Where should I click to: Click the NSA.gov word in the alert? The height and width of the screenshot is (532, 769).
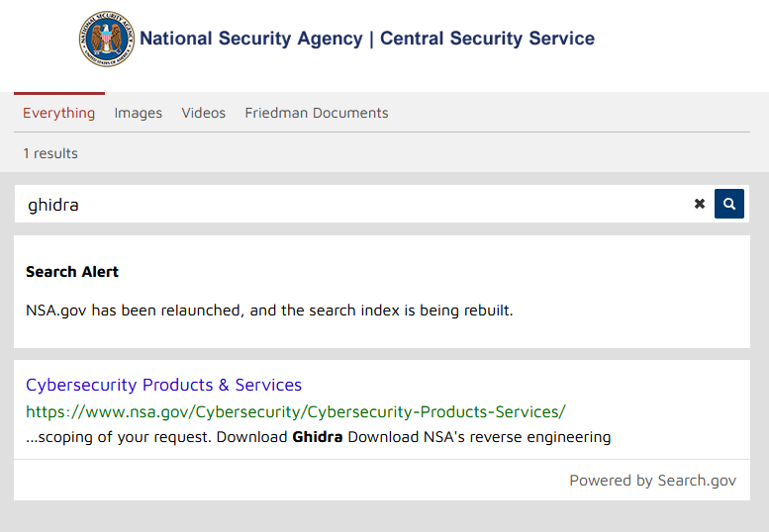click(56, 310)
